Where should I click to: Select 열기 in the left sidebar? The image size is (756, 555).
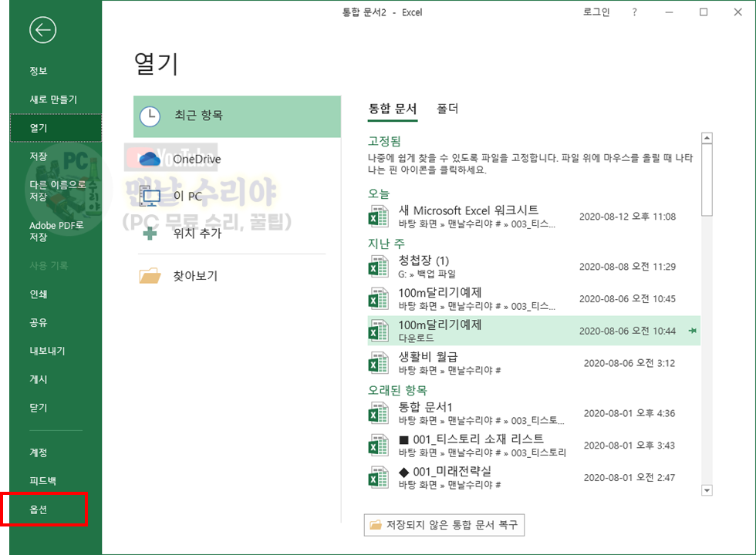[x=56, y=128]
